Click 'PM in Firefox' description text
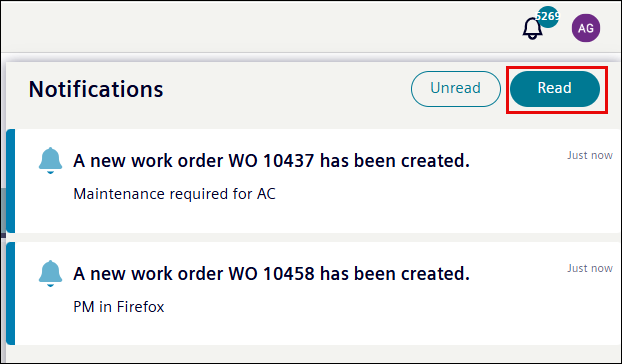The image size is (622, 364). point(119,307)
